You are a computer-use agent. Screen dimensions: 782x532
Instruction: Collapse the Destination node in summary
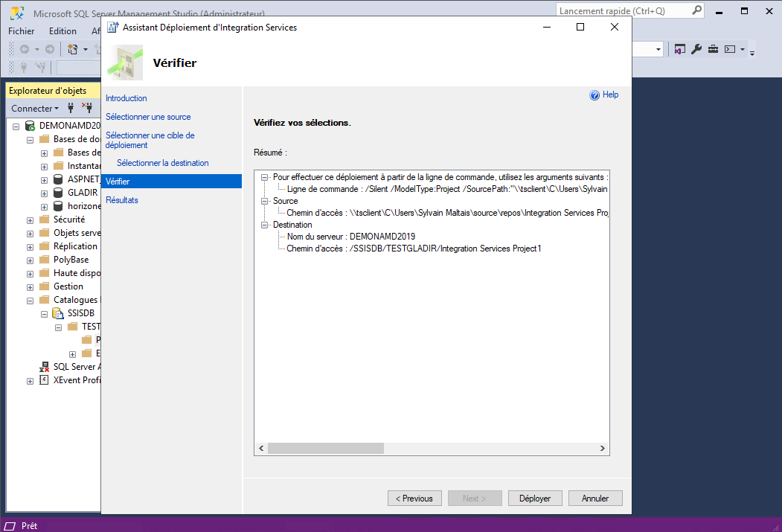tap(264, 225)
